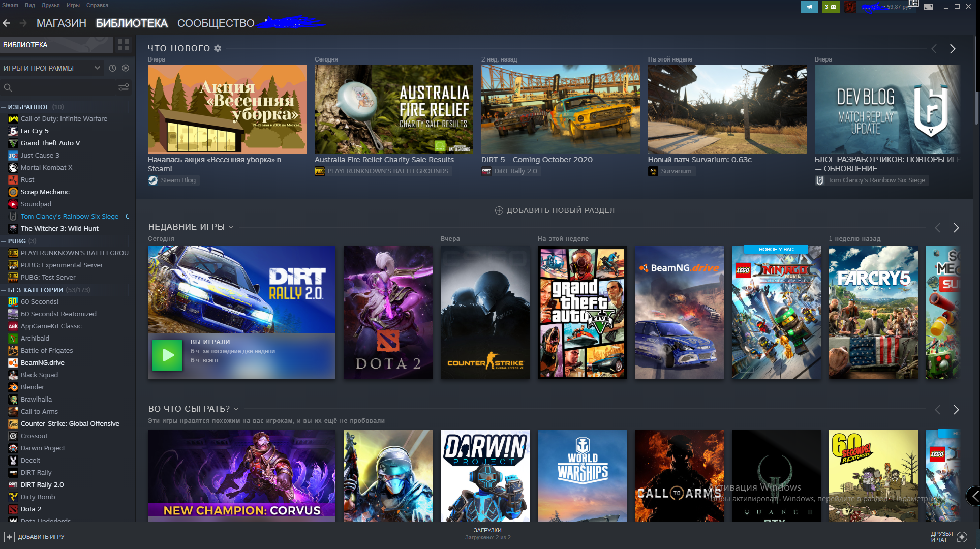Switch to the СООБЩЕСТВО tab
This screenshot has width=980, height=549.
click(x=216, y=23)
